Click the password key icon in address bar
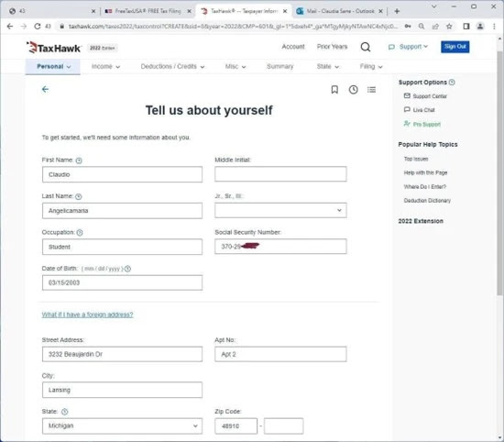 tap(408, 27)
